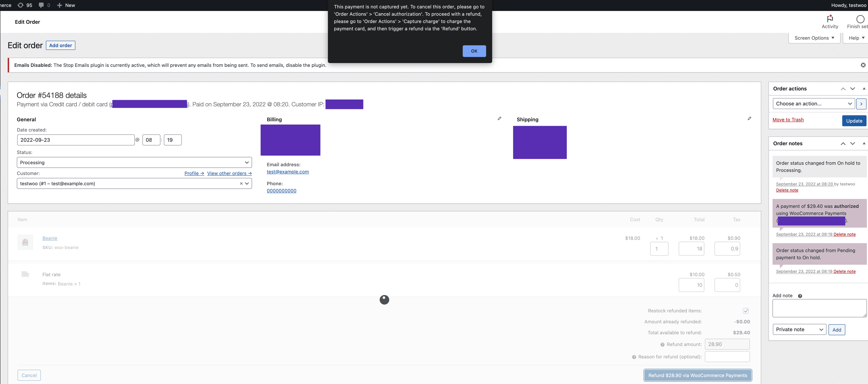This screenshot has height=384, width=868.
Task: Click the updates refresh icon in admin bar
Action: [x=20, y=5]
